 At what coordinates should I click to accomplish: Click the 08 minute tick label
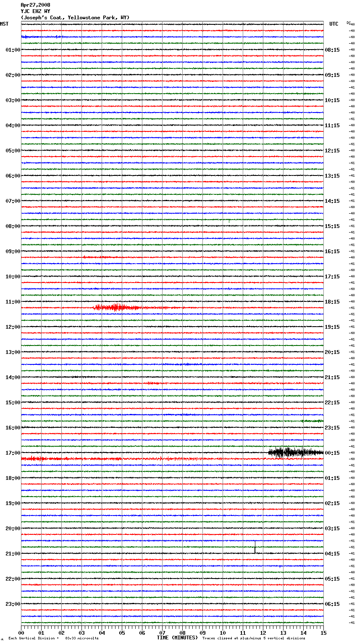coord(183,633)
